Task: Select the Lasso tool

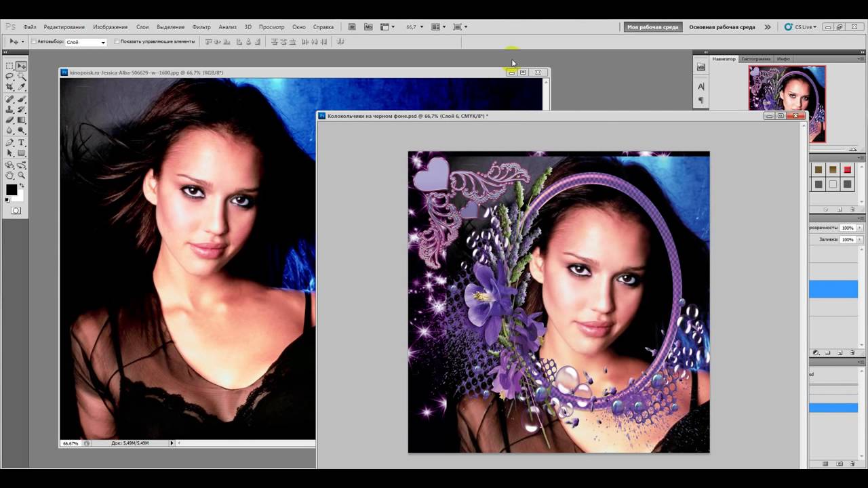Action: point(10,77)
